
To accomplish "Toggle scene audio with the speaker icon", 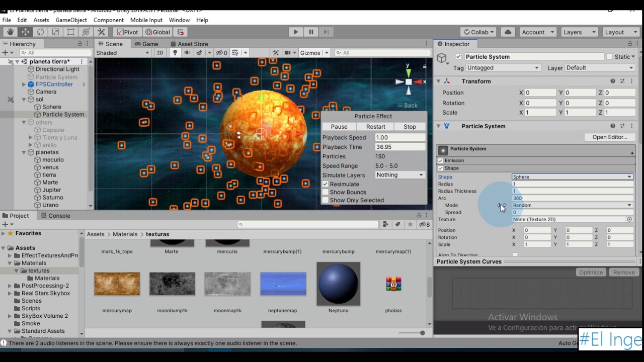I will tap(187, 53).
